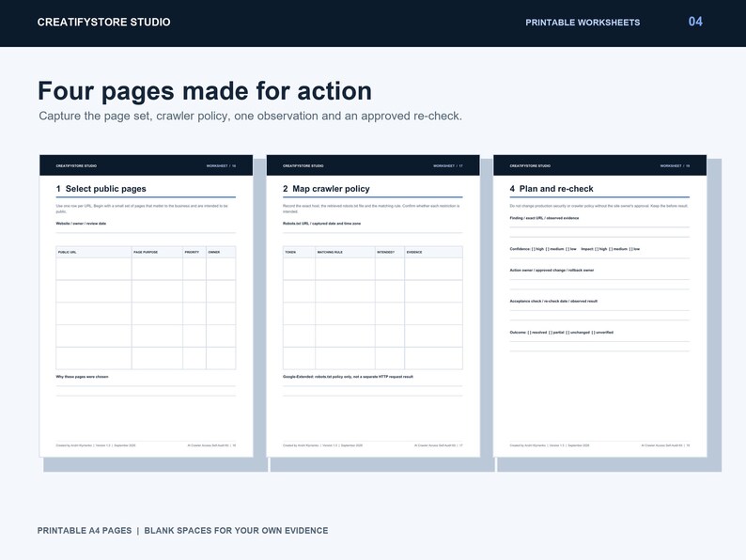Image resolution: width=746 pixels, height=560 pixels.
Task: Open the 'Select public pages' worksheet thumbnail
Action: pos(146,306)
